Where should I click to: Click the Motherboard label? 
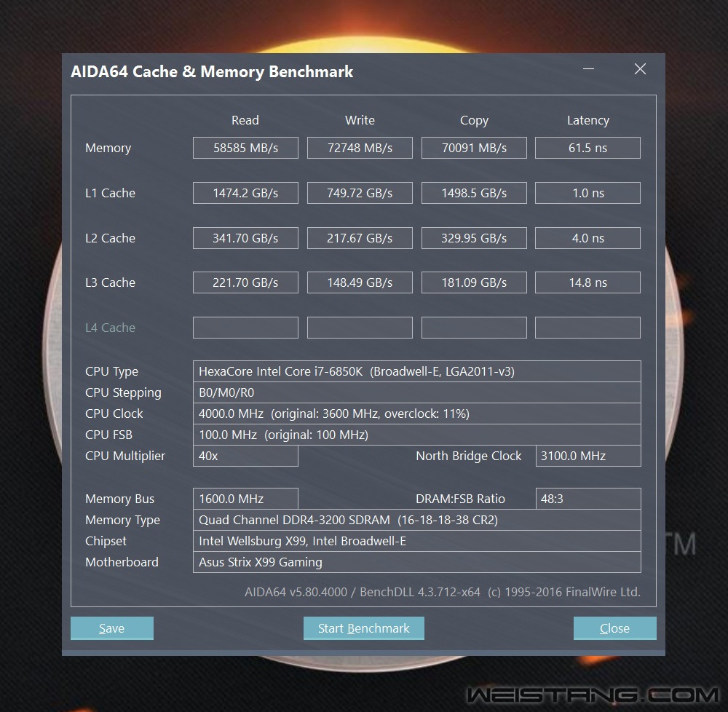(x=122, y=562)
